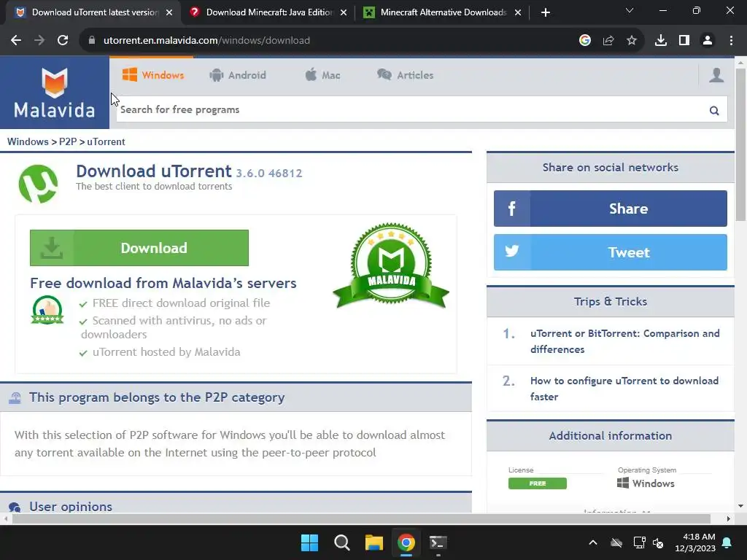Click the Windows operating system link

coord(646,483)
